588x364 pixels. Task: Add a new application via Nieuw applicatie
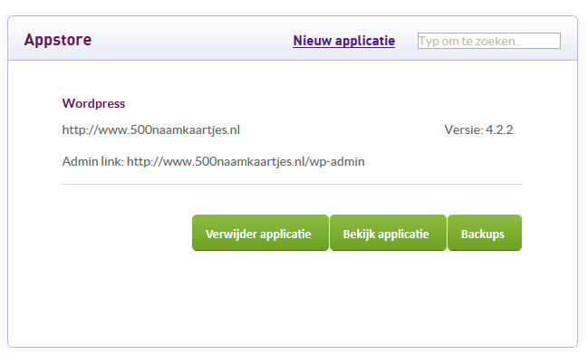coord(344,41)
